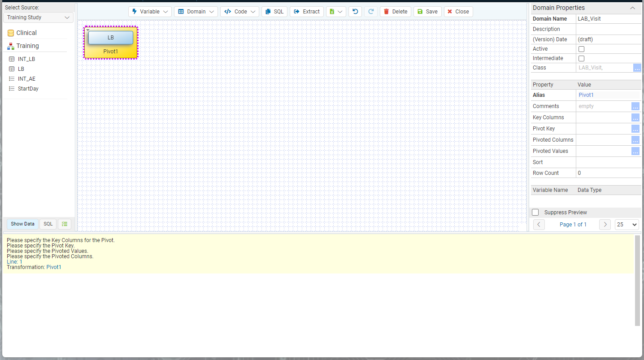Click the checklist icon next to SQL tab

pyautogui.click(x=65, y=224)
